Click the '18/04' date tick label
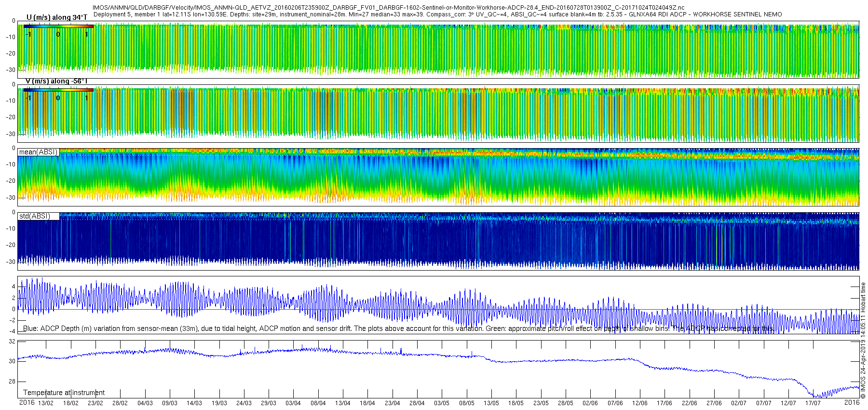The width and height of the screenshot is (868, 410). pyautogui.click(x=367, y=403)
